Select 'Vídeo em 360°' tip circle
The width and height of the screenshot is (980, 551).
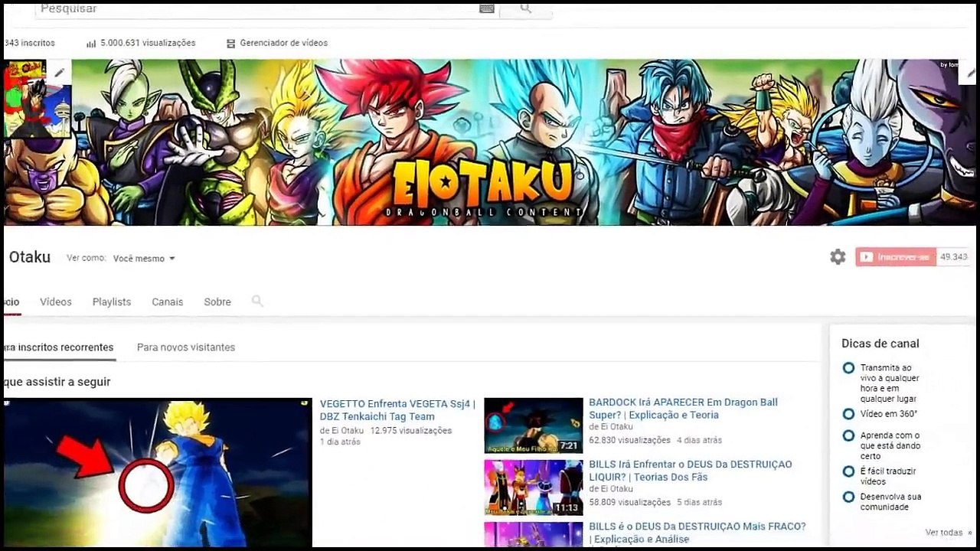coord(848,414)
